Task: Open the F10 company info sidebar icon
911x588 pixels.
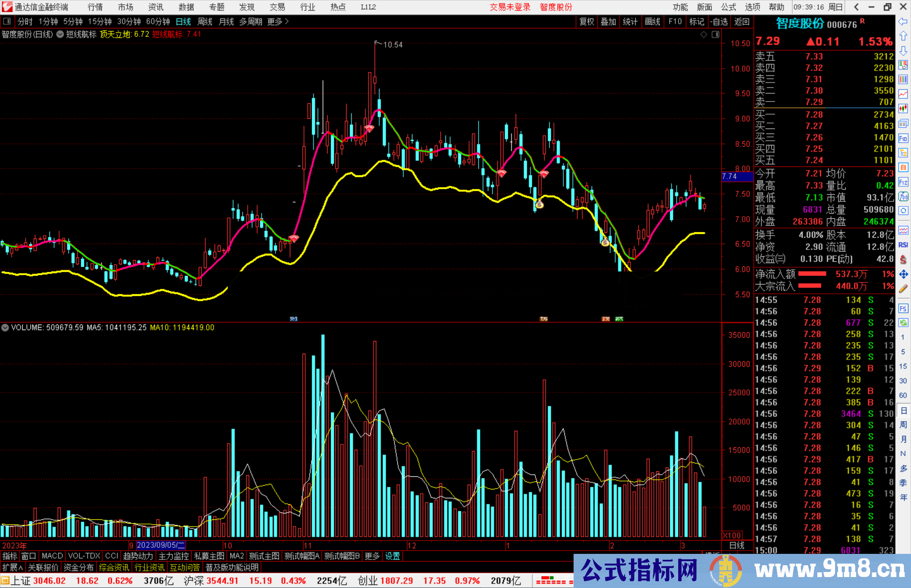Action: (x=903, y=138)
